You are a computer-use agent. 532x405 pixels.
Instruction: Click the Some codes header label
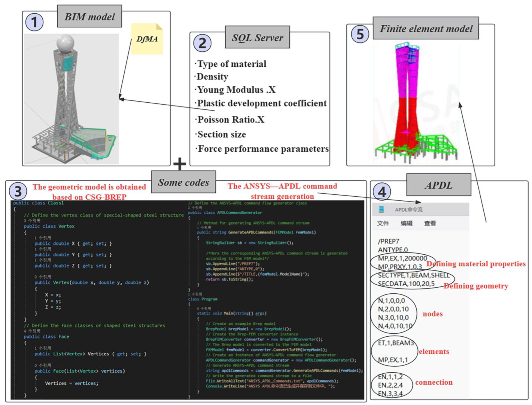click(183, 182)
